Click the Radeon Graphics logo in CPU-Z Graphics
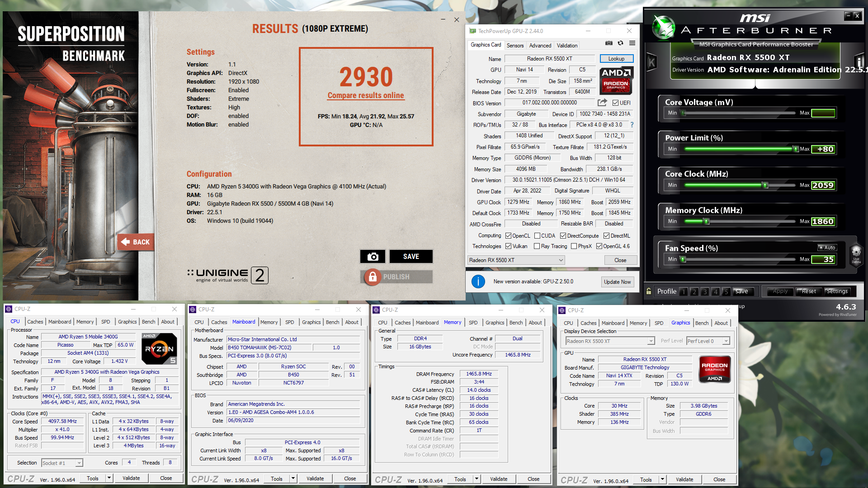 [715, 369]
